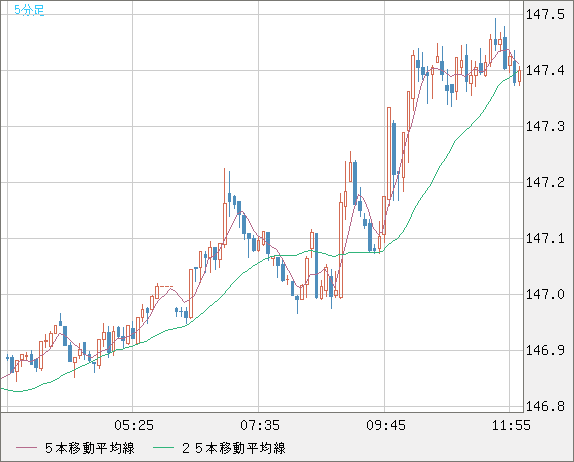Select the 09:45 time axis marker

(x=386, y=425)
